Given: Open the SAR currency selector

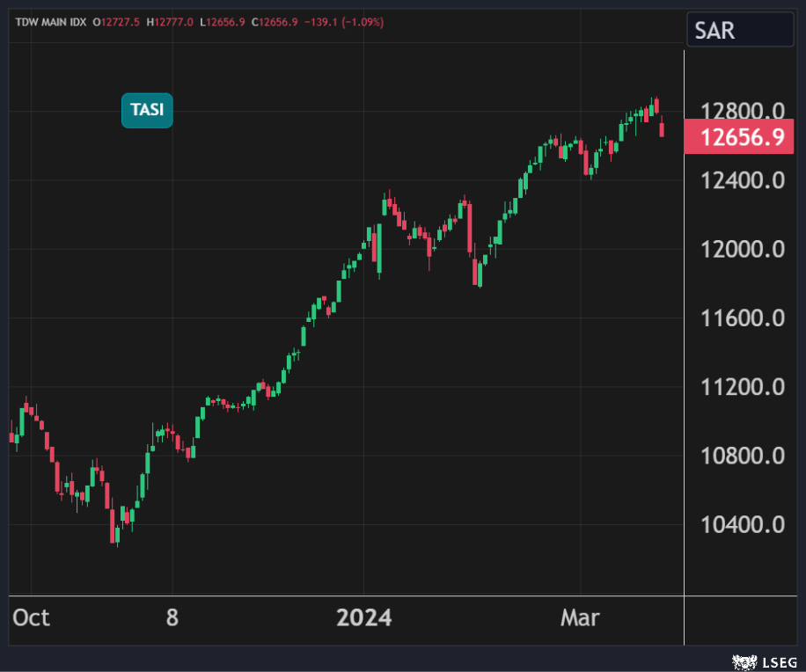Looking at the screenshot, I should tap(739, 30).
